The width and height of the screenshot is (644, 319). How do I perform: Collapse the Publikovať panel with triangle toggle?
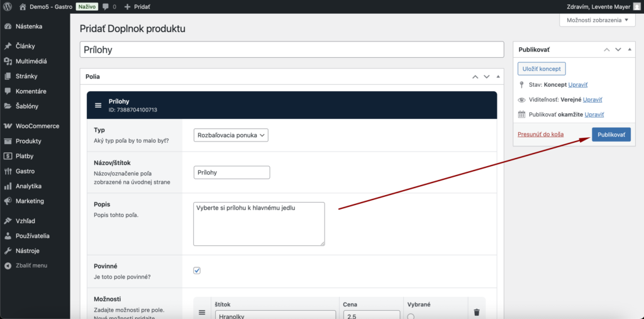(x=630, y=49)
